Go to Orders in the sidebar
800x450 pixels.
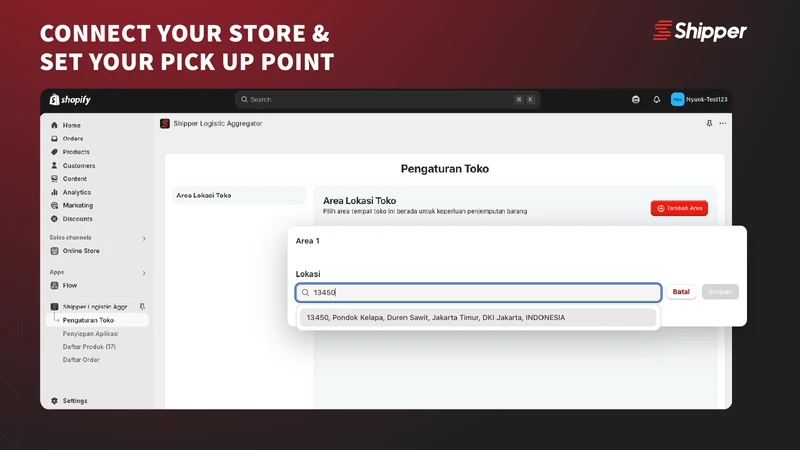[73, 139]
